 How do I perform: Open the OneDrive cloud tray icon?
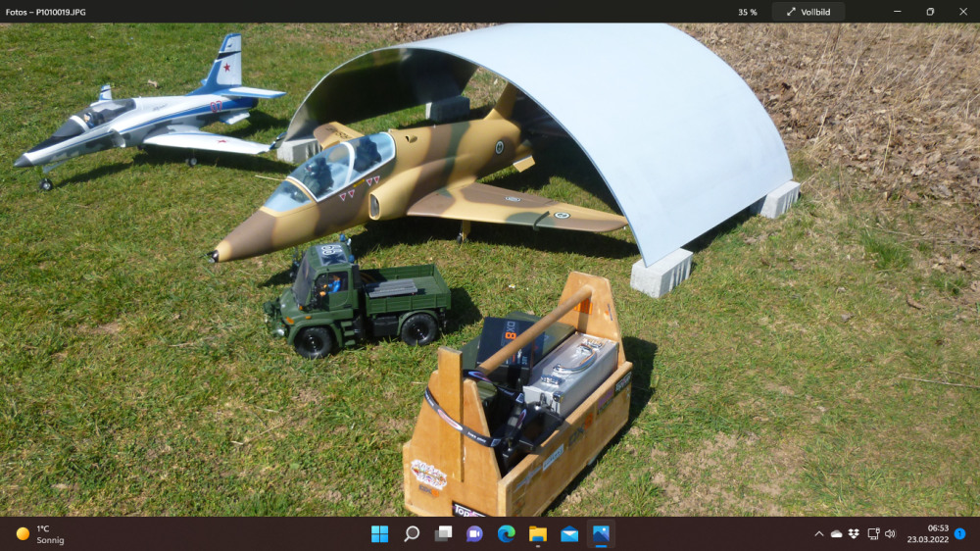pyautogui.click(x=836, y=533)
